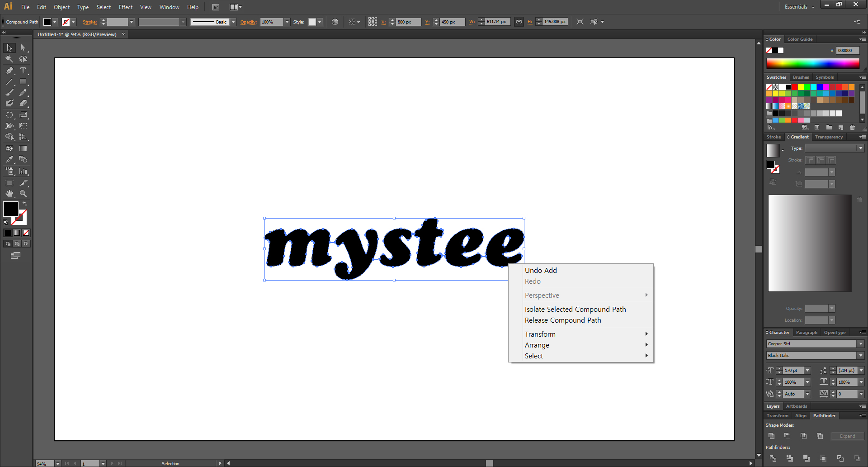This screenshot has height=467, width=868.
Task: Select the Line Segment tool
Action: (9, 82)
